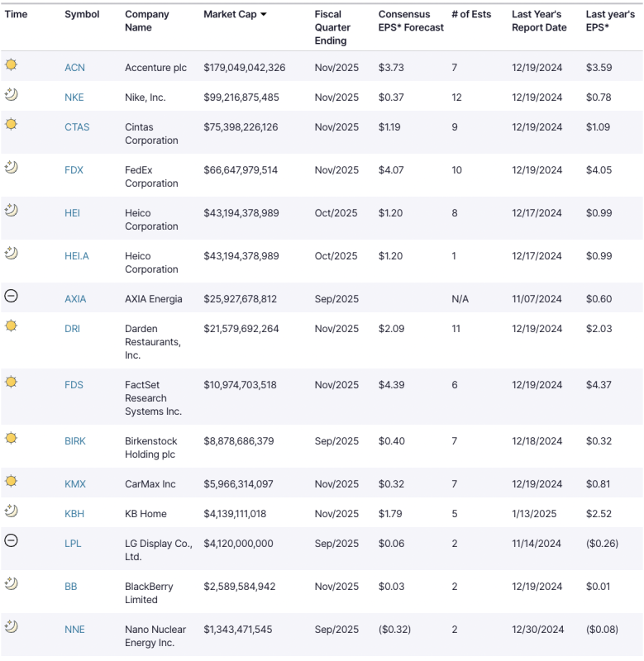Click the sun icon beside FDS
The height and width of the screenshot is (661, 644).
pyautogui.click(x=12, y=382)
